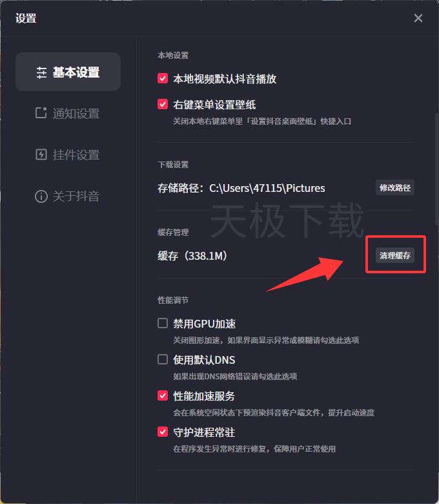Switch to 通知设置 tab

pyautogui.click(x=68, y=113)
